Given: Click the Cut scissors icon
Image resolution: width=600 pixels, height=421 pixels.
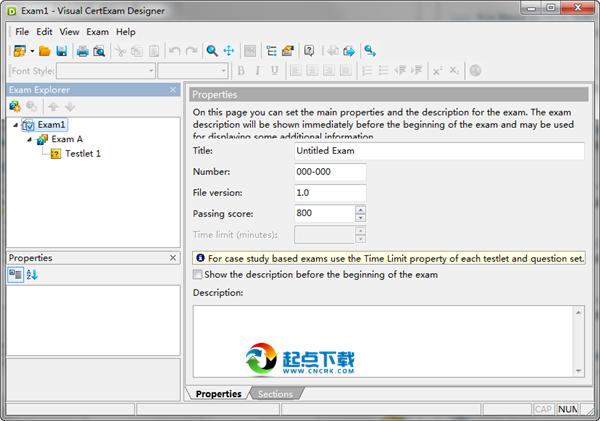Looking at the screenshot, I should pos(120,51).
